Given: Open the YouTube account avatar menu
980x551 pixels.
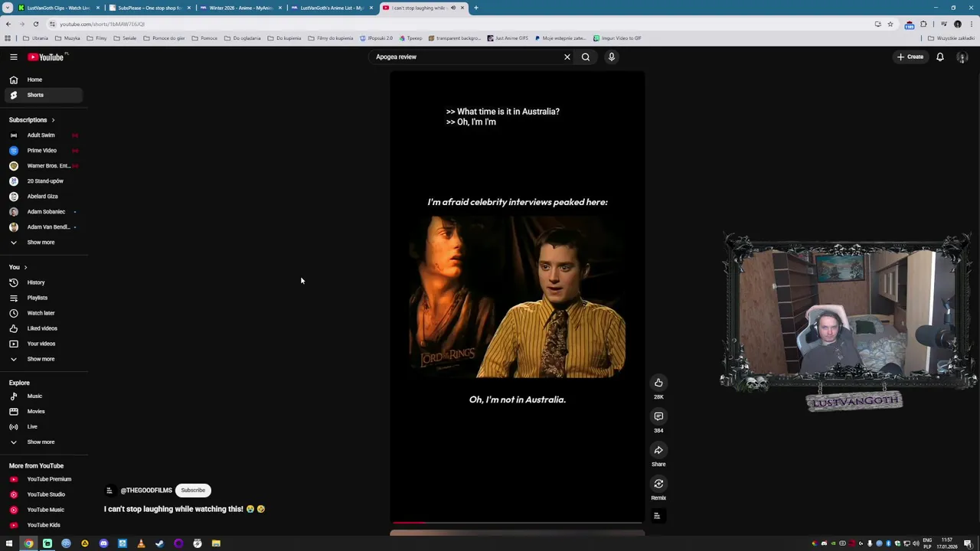Looking at the screenshot, I should tap(962, 57).
